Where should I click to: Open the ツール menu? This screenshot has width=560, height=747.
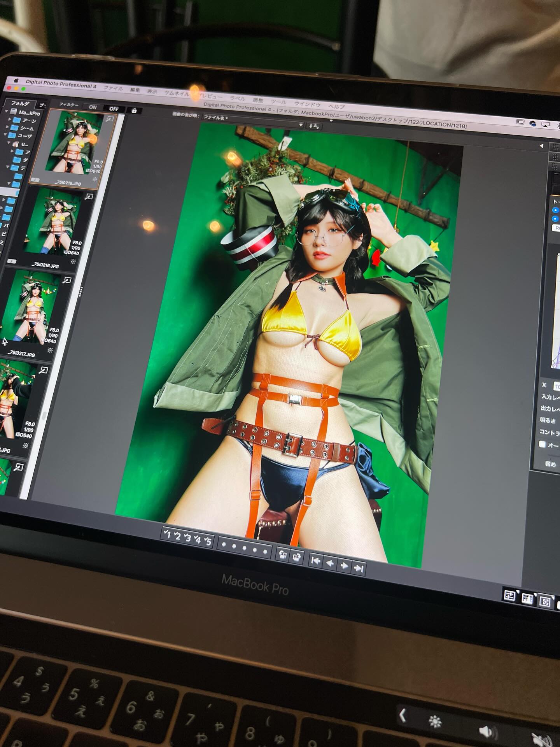tap(278, 102)
